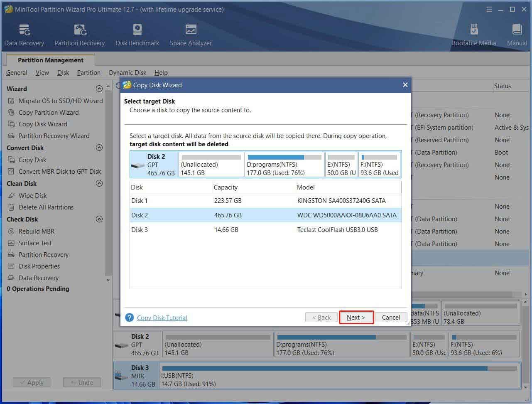Sort disk list by Model column
Screen dimensions: 532x404
pyautogui.click(x=348, y=187)
